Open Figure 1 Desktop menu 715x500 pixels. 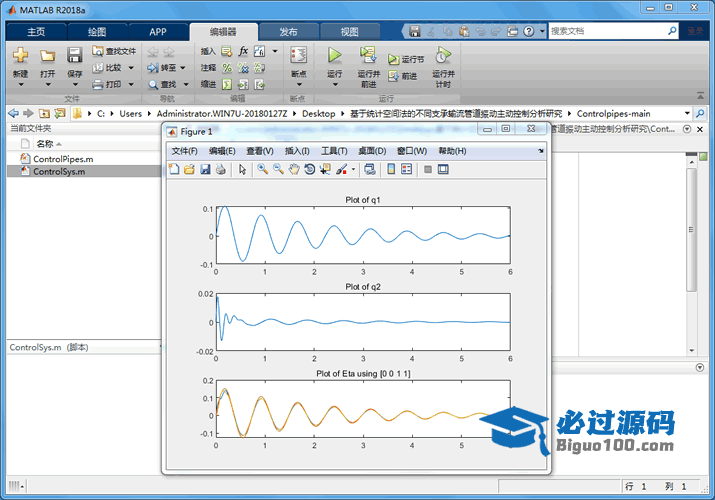pyautogui.click(x=372, y=151)
